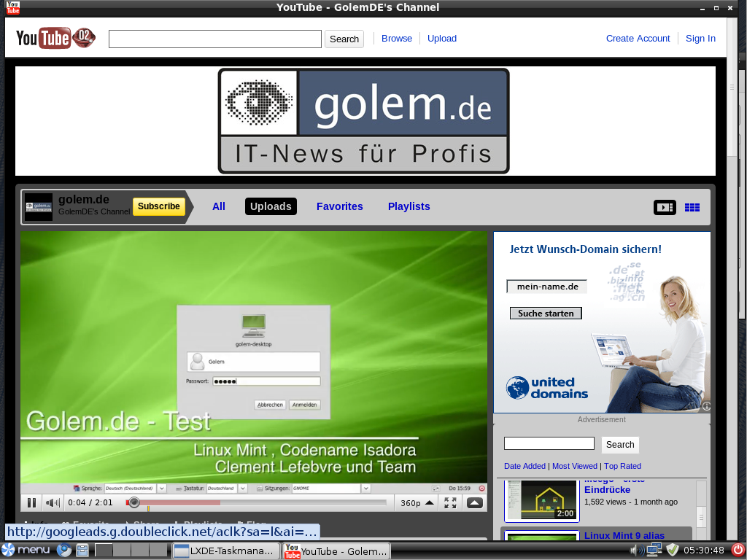Open the 360p quality selector
The height and width of the screenshot is (560, 747).
coord(415,502)
